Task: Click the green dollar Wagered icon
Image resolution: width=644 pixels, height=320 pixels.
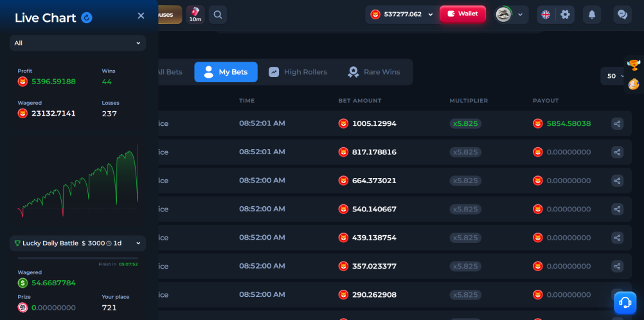Action: click(x=22, y=283)
